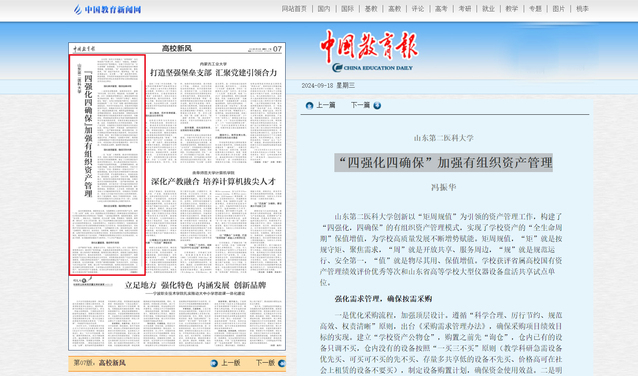Select the 评论 nav item
Screen dimensions: 638x376
point(418,9)
